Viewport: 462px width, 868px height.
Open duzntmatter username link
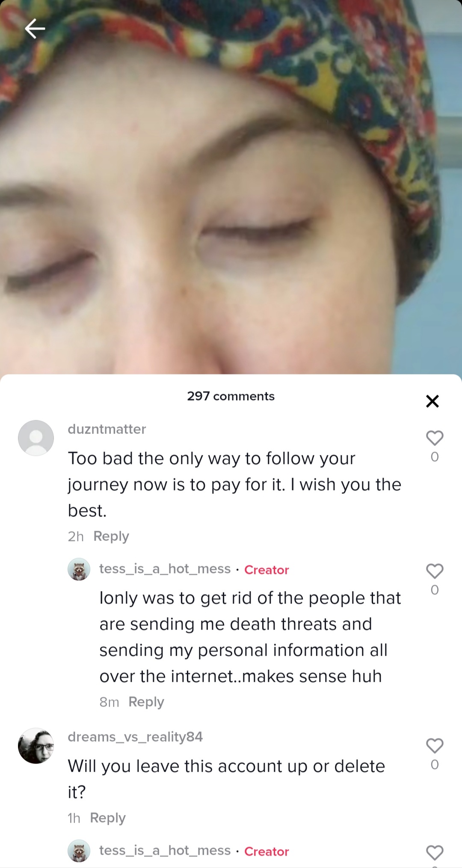(x=107, y=429)
